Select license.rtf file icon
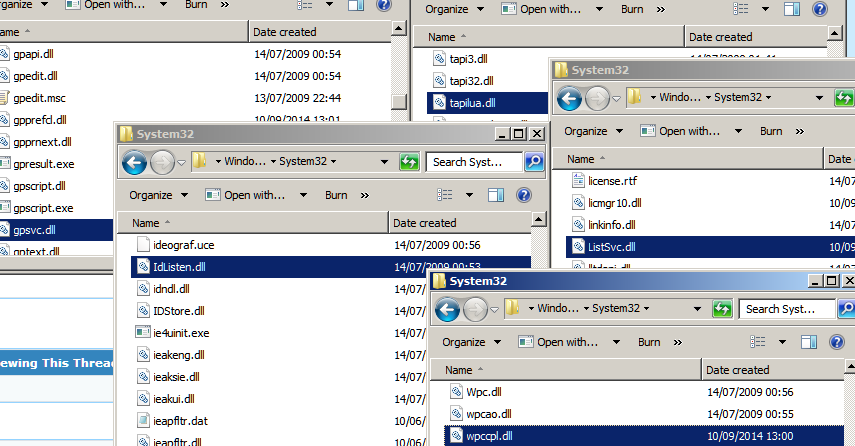 point(578,180)
